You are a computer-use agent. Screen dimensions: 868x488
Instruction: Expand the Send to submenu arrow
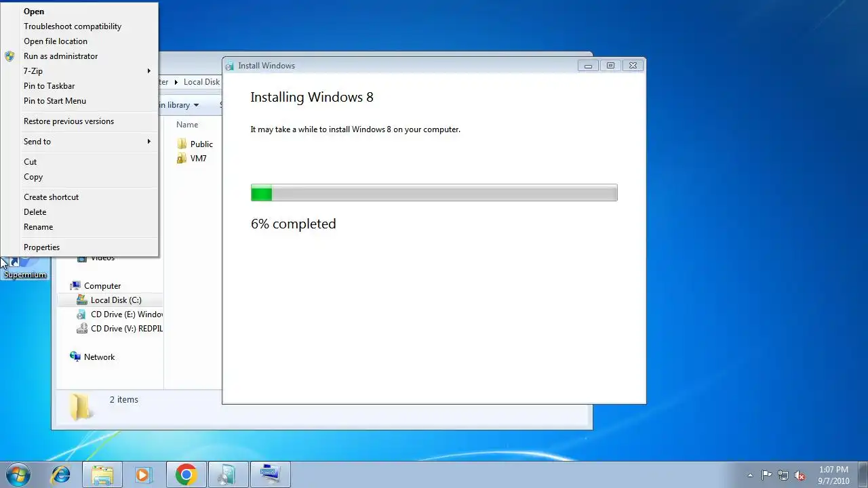click(x=149, y=142)
